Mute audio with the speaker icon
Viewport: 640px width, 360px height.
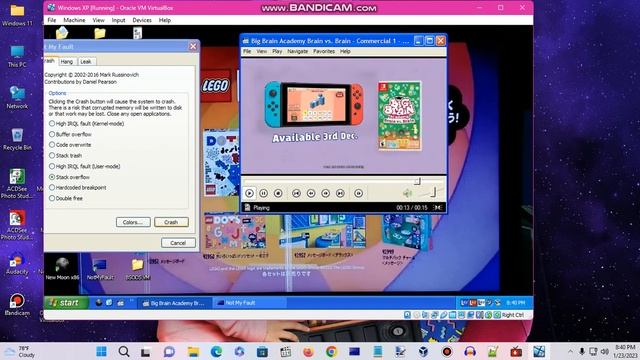(407, 193)
